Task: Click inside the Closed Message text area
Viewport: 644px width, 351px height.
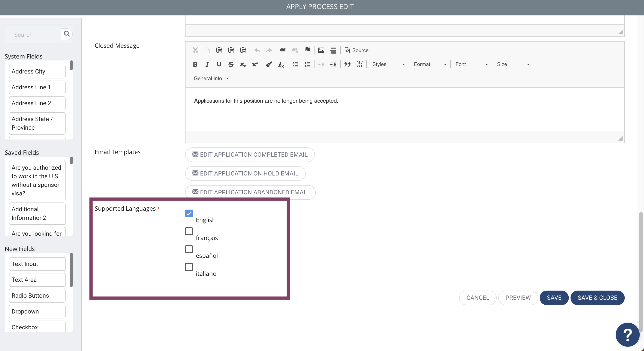Action: [405, 109]
